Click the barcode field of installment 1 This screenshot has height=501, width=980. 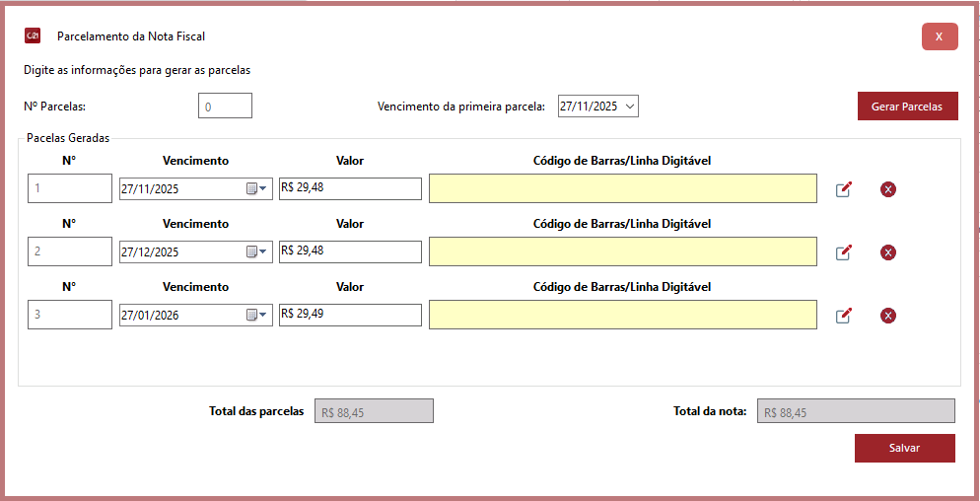click(x=622, y=188)
